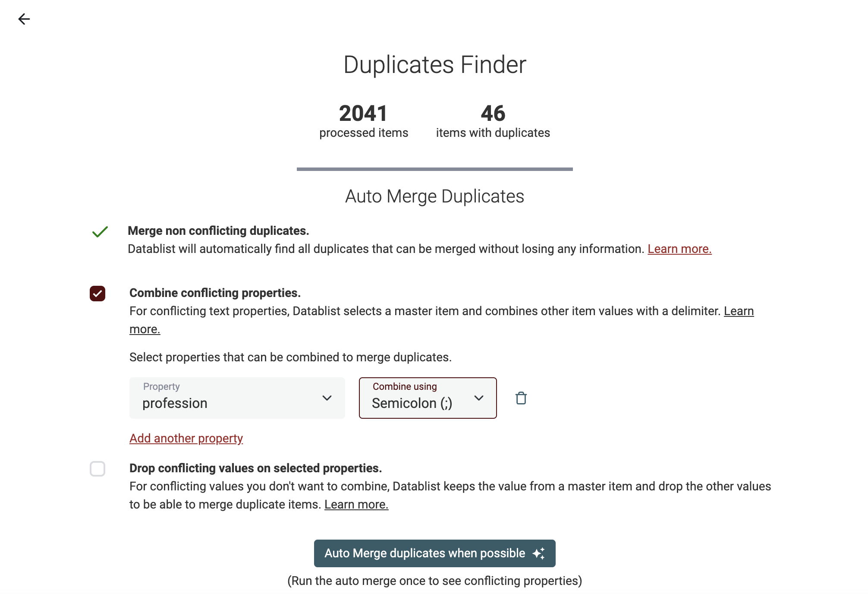Open the Combine using Semicolon dropdown
This screenshot has height=594, width=868.
coord(428,397)
